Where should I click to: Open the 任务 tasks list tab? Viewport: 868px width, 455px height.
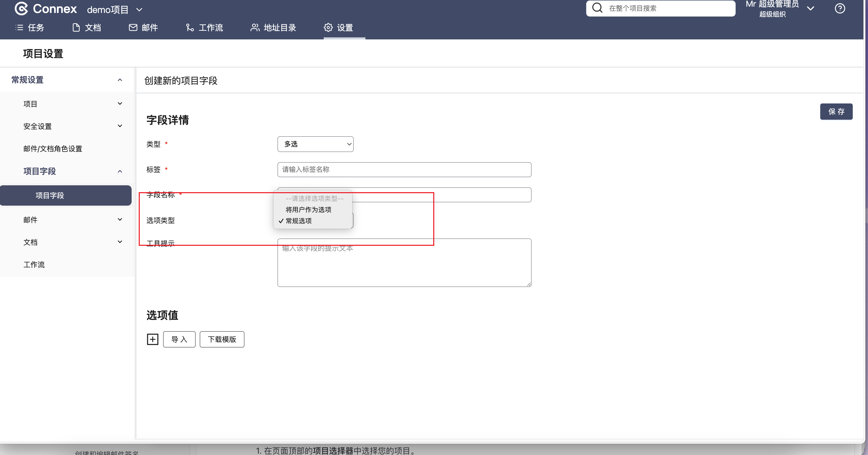30,28
